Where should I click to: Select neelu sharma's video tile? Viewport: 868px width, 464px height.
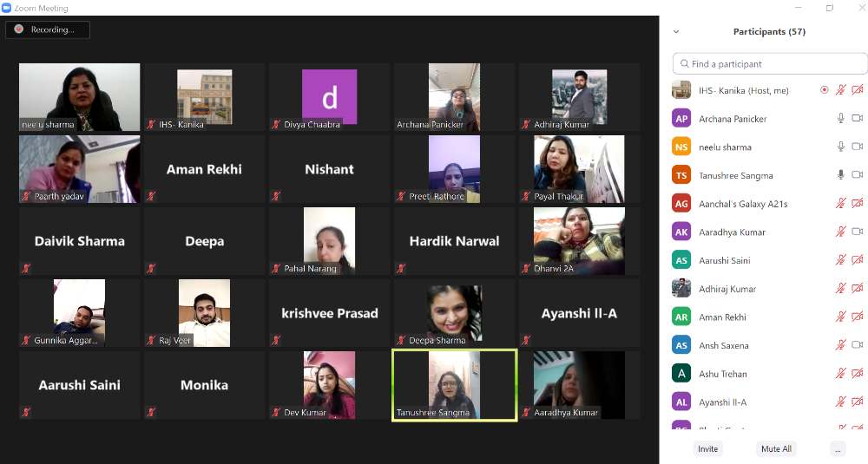(80, 97)
